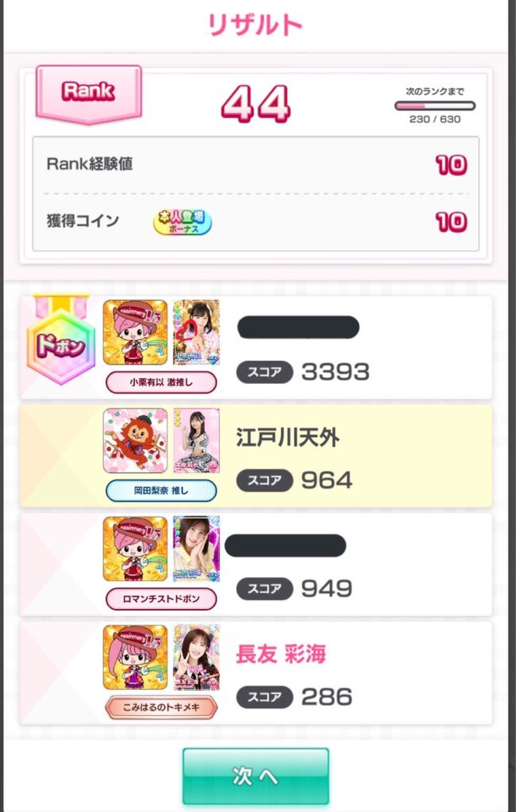
Task: Click the next-rank progress bar
Action: (435, 106)
